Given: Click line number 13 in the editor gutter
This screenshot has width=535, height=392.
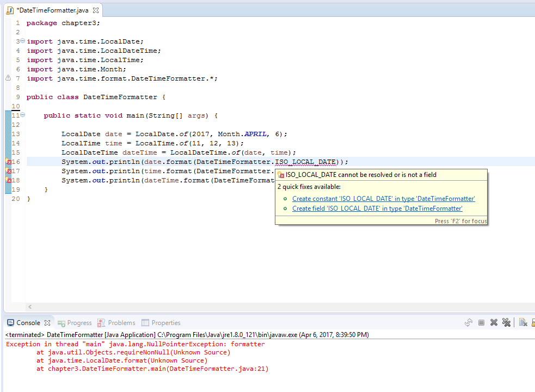Looking at the screenshot, I should [x=16, y=134].
